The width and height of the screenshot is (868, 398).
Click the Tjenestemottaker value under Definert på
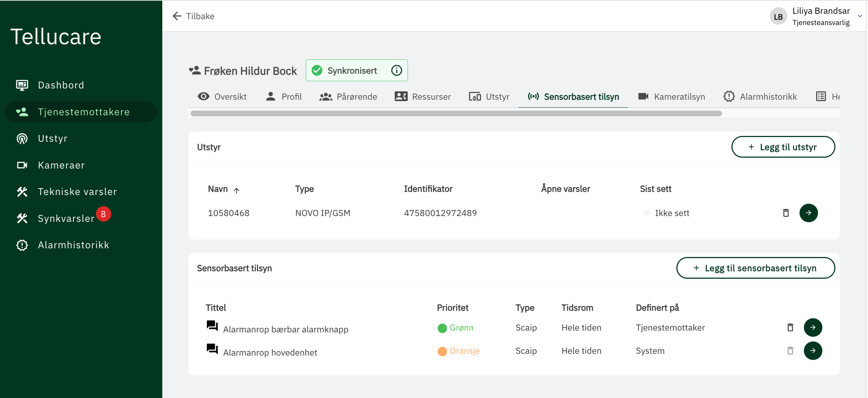(670, 327)
